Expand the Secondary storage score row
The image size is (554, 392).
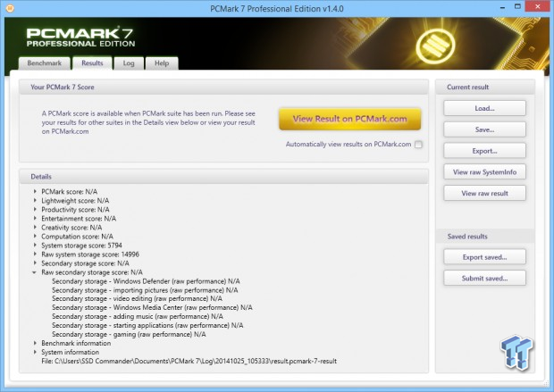35,263
